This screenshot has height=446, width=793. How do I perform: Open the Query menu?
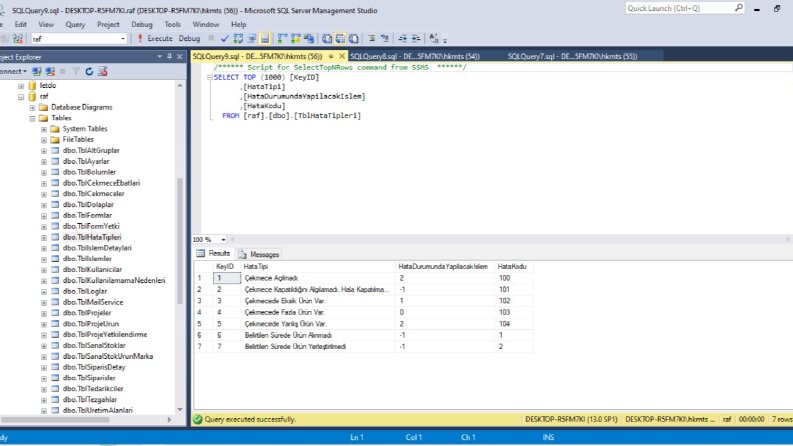(x=75, y=24)
